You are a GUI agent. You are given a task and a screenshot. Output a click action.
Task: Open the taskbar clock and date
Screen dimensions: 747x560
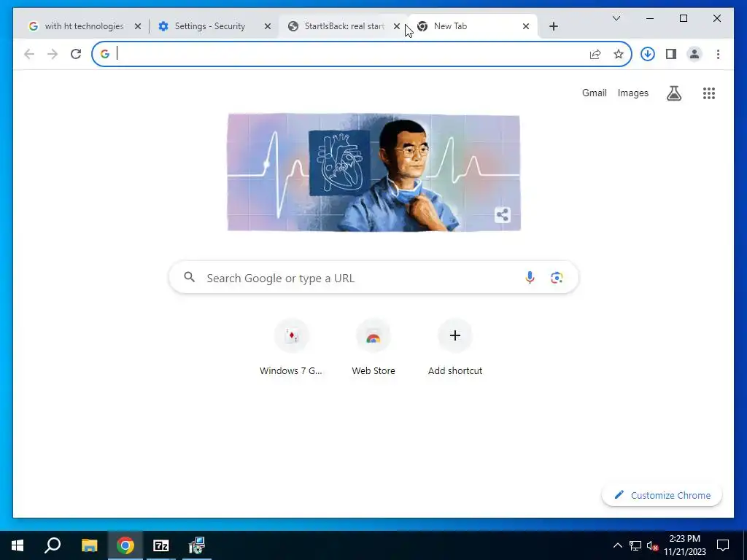[x=684, y=545]
